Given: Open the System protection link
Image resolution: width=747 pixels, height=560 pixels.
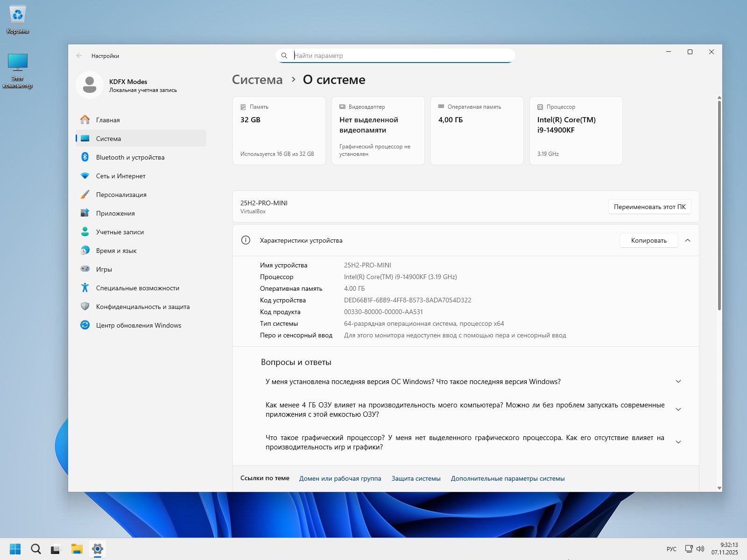Looking at the screenshot, I should (x=416, y=478).
